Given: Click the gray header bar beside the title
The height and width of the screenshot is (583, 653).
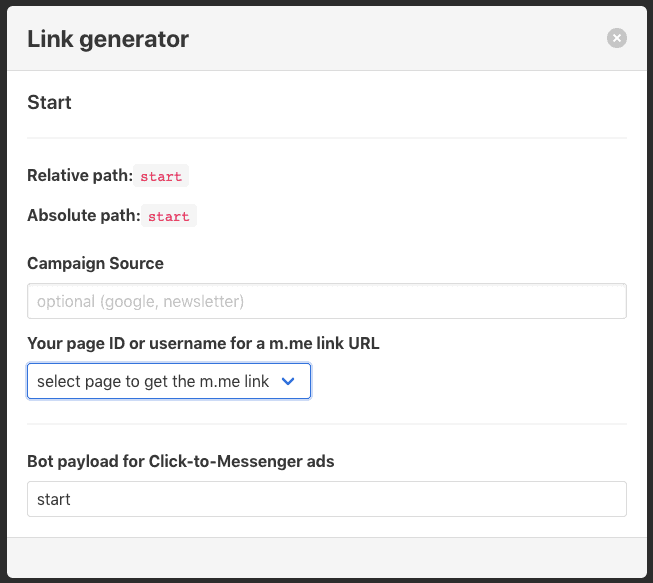Looking at the screenshot, I should click(x=396, y=38).
